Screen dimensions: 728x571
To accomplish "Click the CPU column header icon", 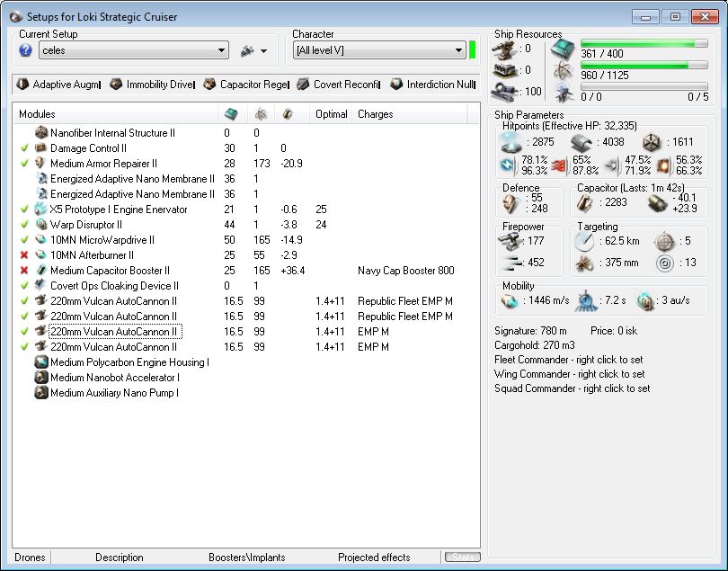I will click(x=231, y=114).
